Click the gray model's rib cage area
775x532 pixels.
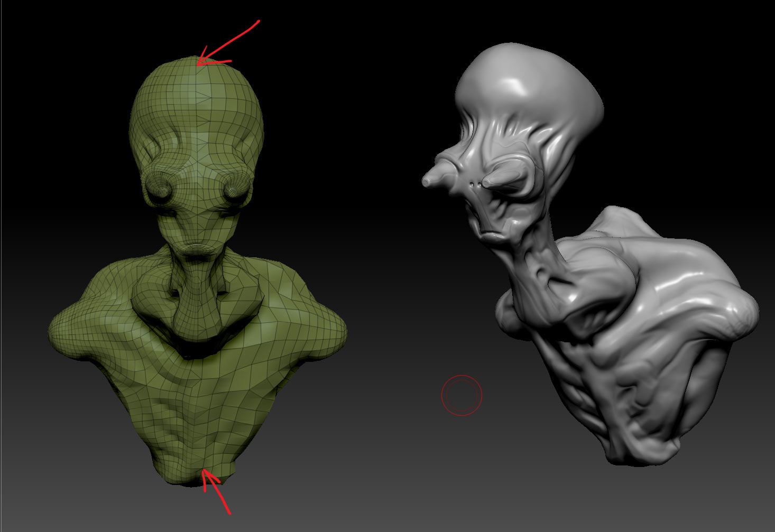[587, 391]
